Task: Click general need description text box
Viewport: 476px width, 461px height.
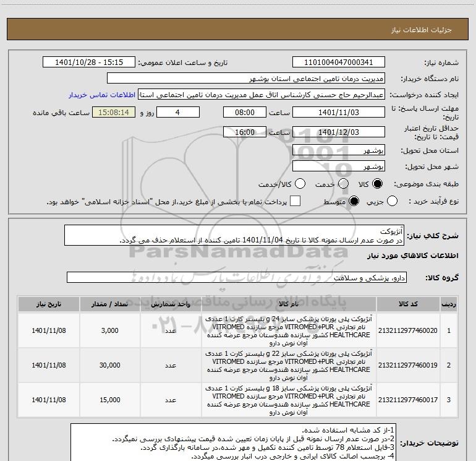Action: (x=234, y=236)
